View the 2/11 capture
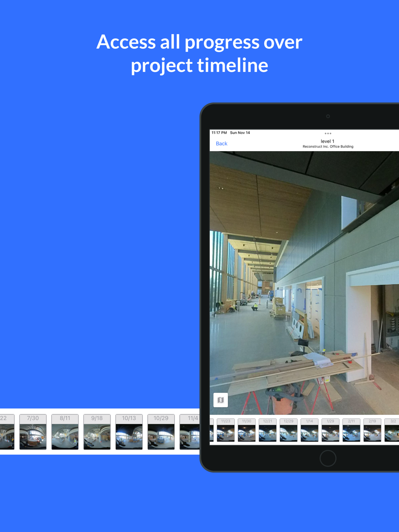399x532 pixels. pyautogui.click(x=351, y=430)
